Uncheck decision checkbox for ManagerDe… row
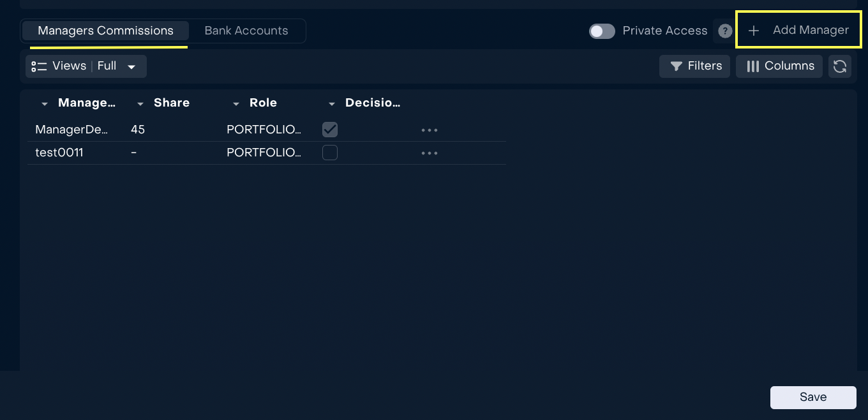This screenshot has height=420, width=868. pos(330,130)
